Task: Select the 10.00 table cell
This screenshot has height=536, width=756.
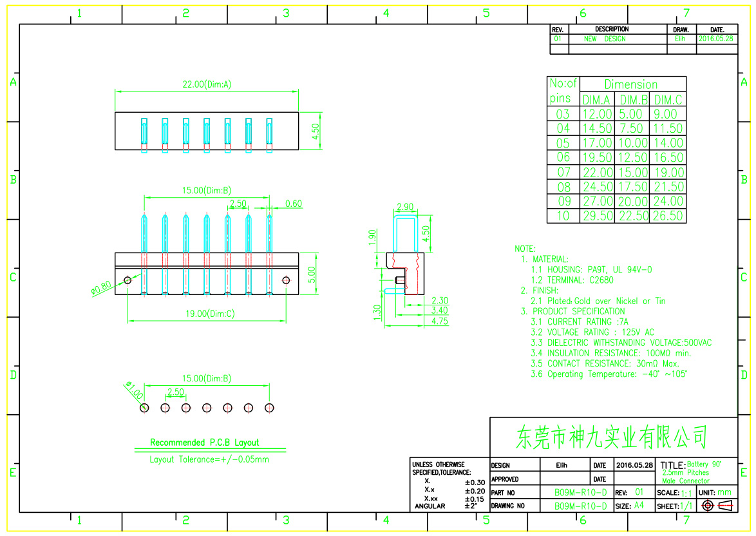Action: click(x=633, y=143)
